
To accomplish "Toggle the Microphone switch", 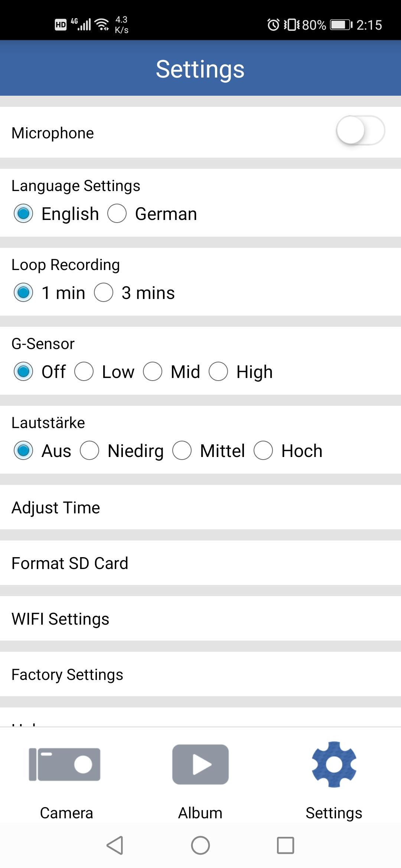I will (361, 131).
